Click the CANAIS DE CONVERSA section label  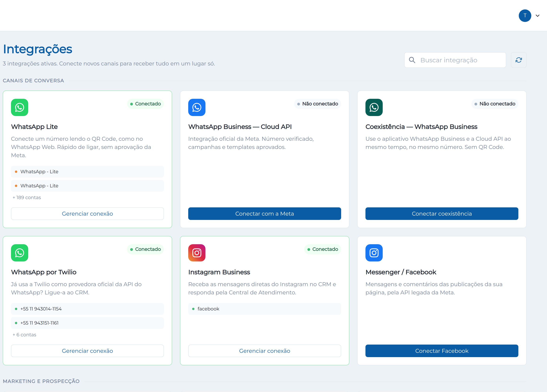[33, 81]
